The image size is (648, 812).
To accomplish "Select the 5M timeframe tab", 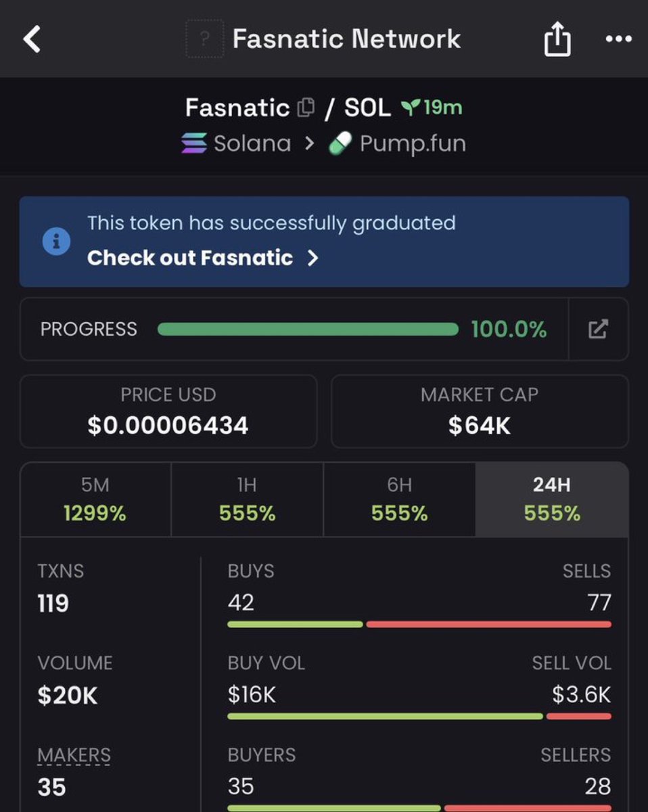I will pos(95,499).
